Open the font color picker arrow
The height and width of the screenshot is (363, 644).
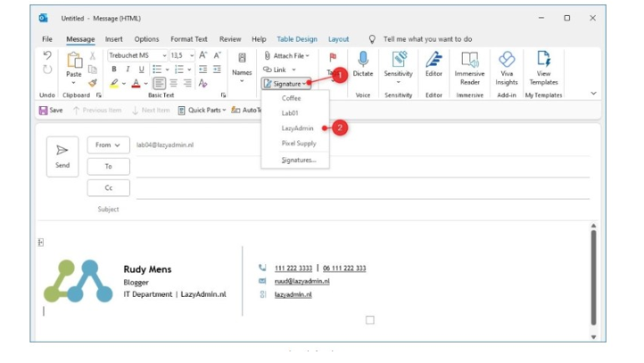(145, 84)
